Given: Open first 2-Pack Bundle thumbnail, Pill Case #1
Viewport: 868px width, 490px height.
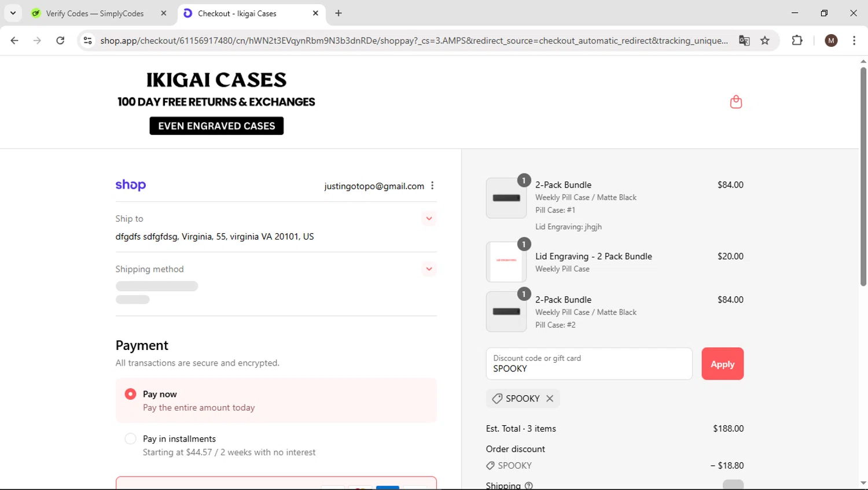Looking at the screenshot, I should tap(506, 198).
